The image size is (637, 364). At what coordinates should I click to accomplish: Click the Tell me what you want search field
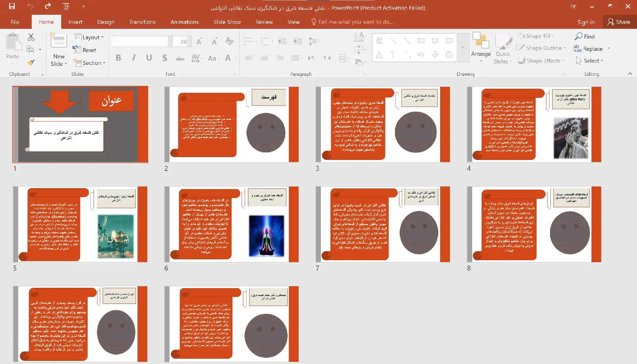pos(352,22)
